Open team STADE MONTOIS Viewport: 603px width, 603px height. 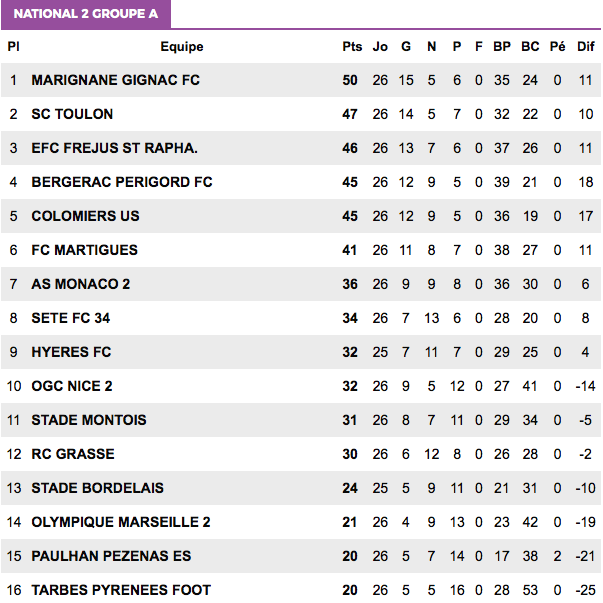coord(88,420)
